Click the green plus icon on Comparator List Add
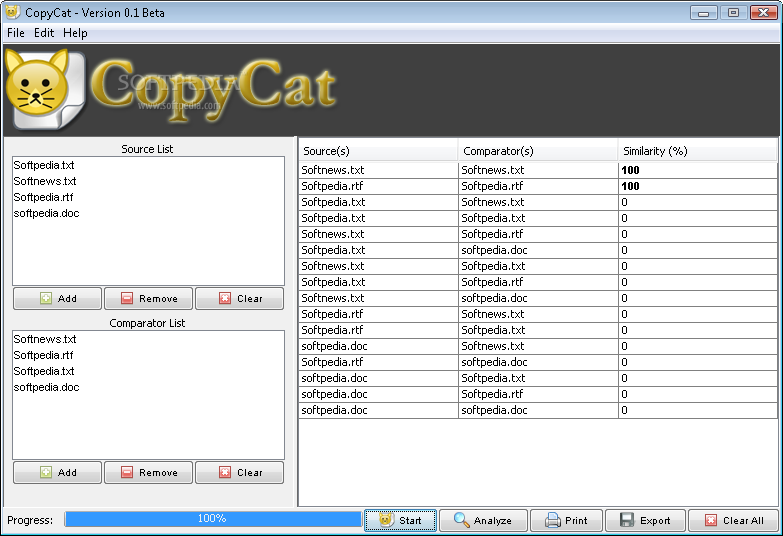 pos(45,472)
